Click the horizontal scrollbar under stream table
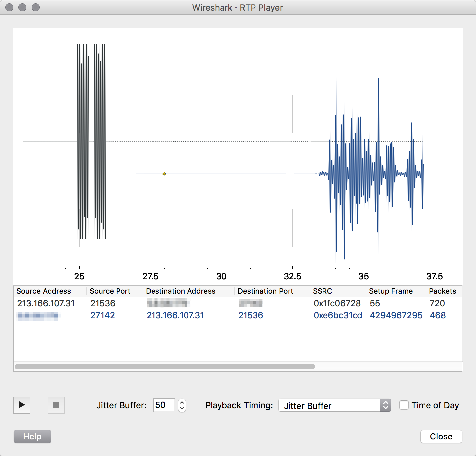The width and height of the screenshot is (476, 456). 165,367
